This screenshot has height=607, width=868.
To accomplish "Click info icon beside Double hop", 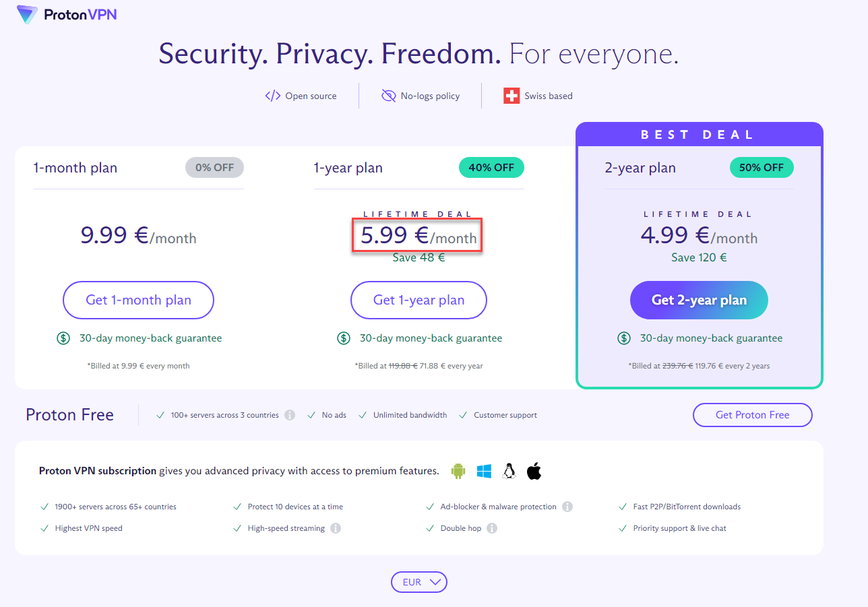I will tap(492, 528).
